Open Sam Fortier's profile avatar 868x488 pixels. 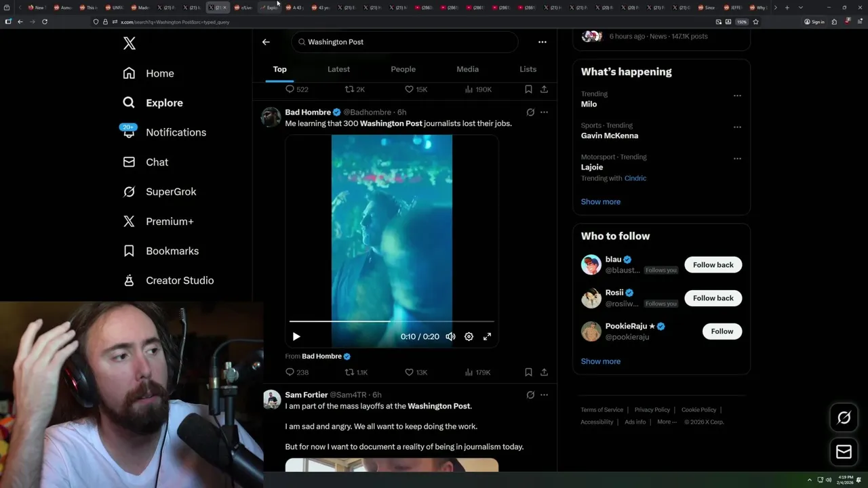[271, 399]
